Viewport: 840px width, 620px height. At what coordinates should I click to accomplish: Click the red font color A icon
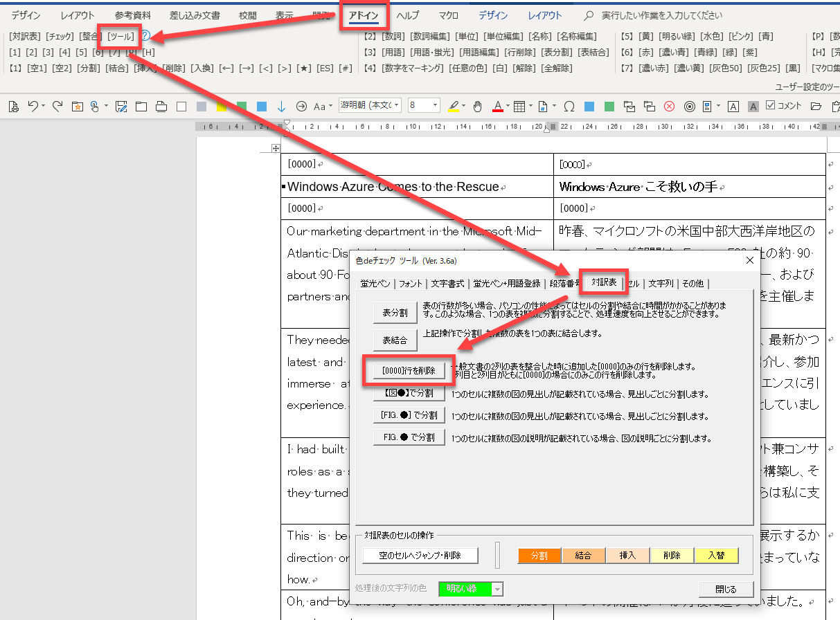pos(497,106)
